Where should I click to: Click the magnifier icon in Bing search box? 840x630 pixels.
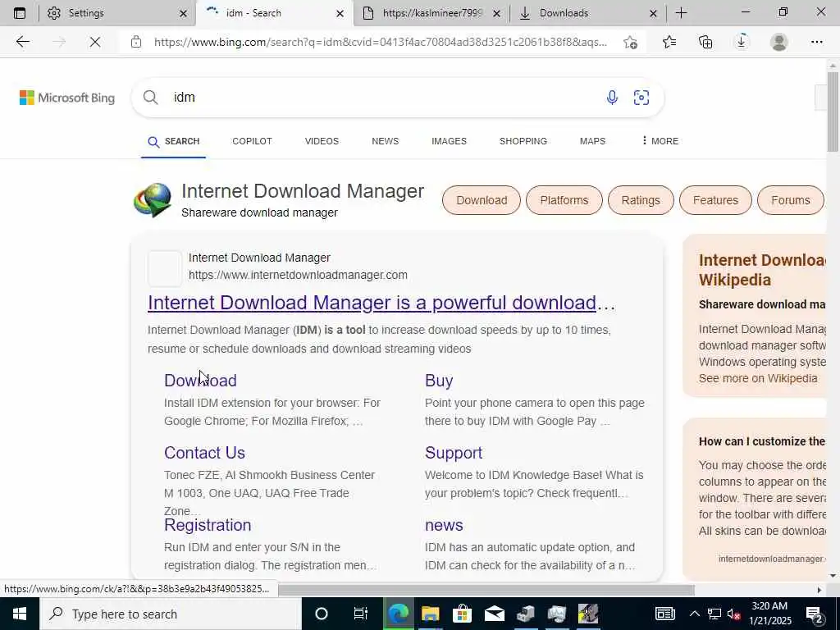[x=151, y=98]
